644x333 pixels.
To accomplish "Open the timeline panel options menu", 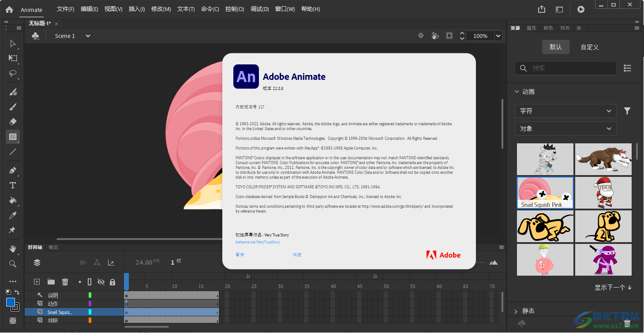I will 501,247.
